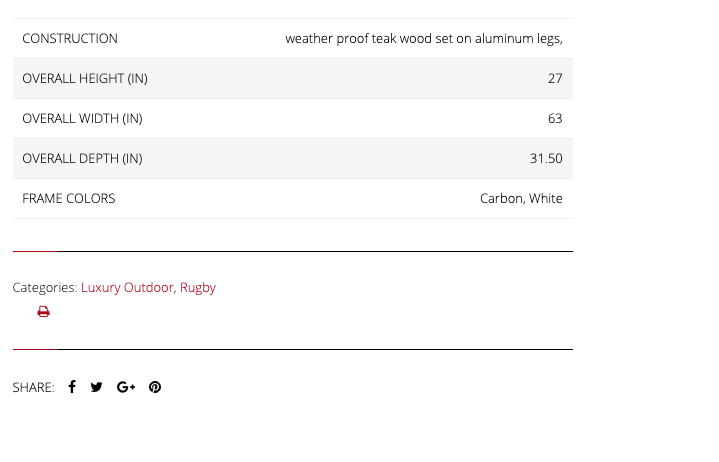This screenshot has width=719, height=462.
Task: Click the construction description text
Action: tap(424, 38)
